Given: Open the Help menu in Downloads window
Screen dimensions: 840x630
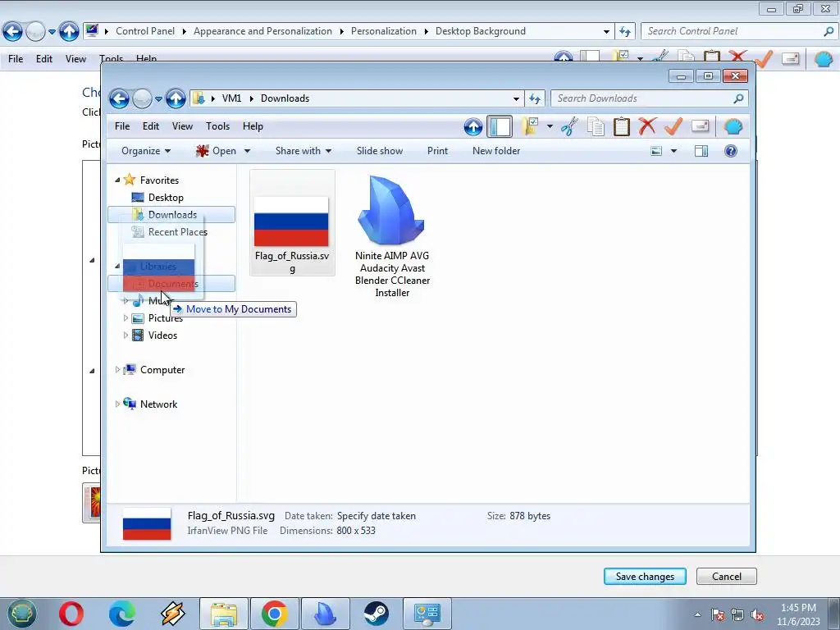Looking at the screenshot, I should (x=253, y=126).
